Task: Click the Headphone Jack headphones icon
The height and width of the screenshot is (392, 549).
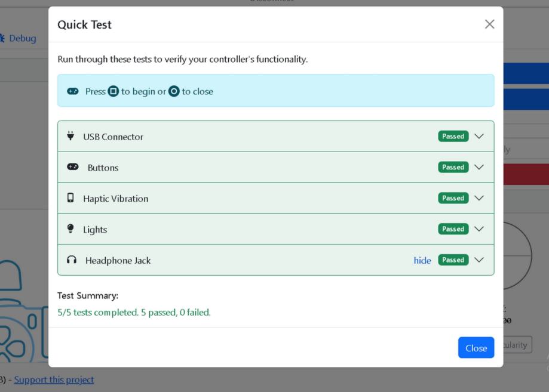Action: click(x=72, y=260)
